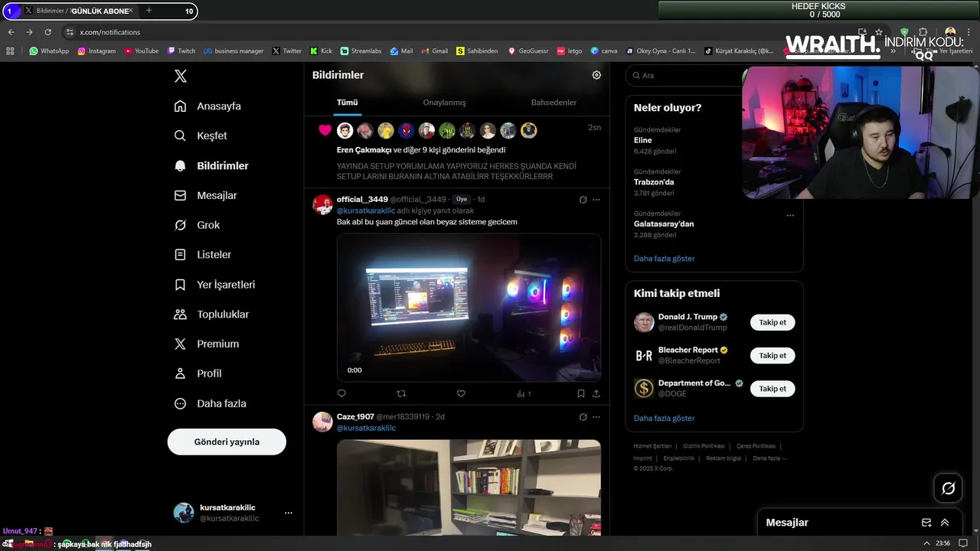Open Anasayfa from the sidebar
The height and width of the screenshot is (551, 980).
[207, 106]
